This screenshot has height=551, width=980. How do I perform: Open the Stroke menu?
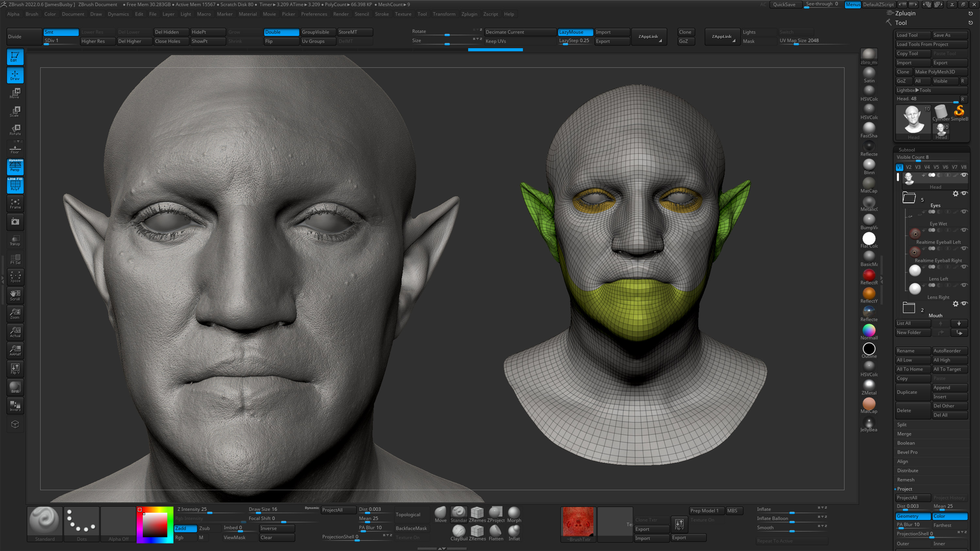(382, 14)
